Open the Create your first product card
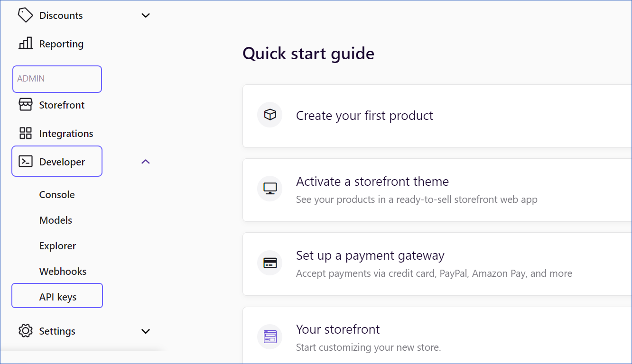Viewport: 632px width, 364px height. 437,116
